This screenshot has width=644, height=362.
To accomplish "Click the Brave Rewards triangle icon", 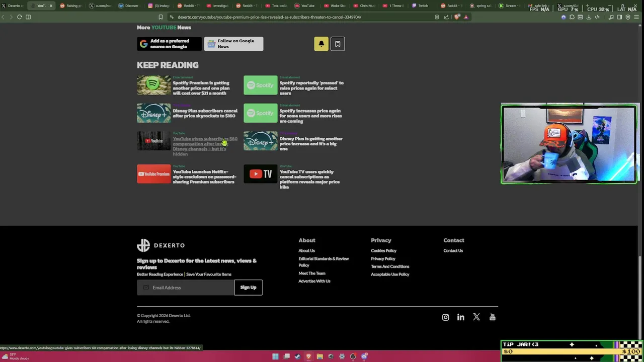I will point(466,17).
